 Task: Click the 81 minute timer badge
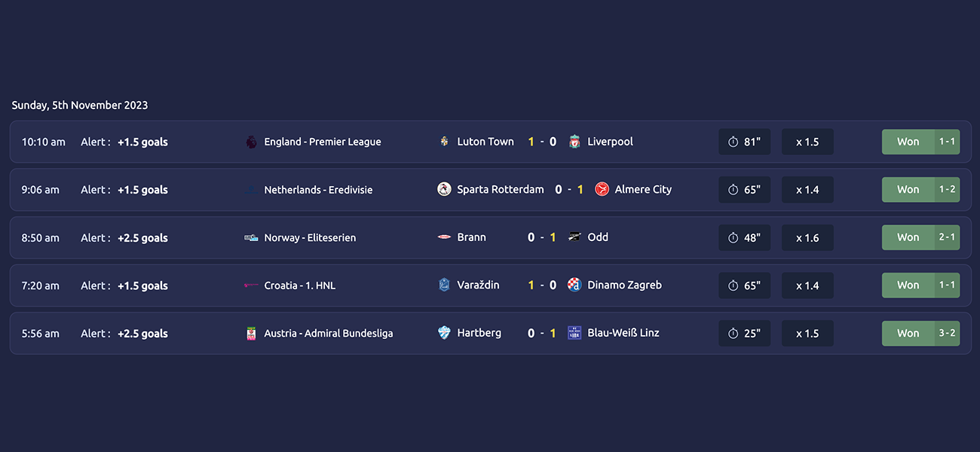(745, 142)
